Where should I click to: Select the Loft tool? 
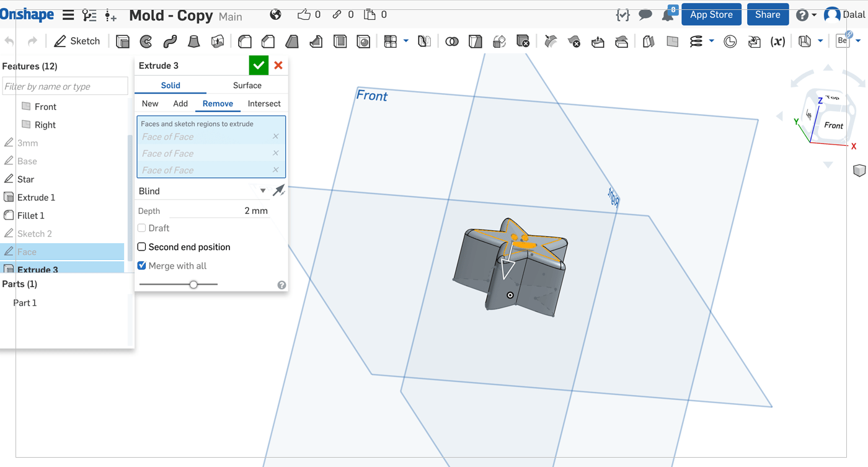(x=194, y=42)
